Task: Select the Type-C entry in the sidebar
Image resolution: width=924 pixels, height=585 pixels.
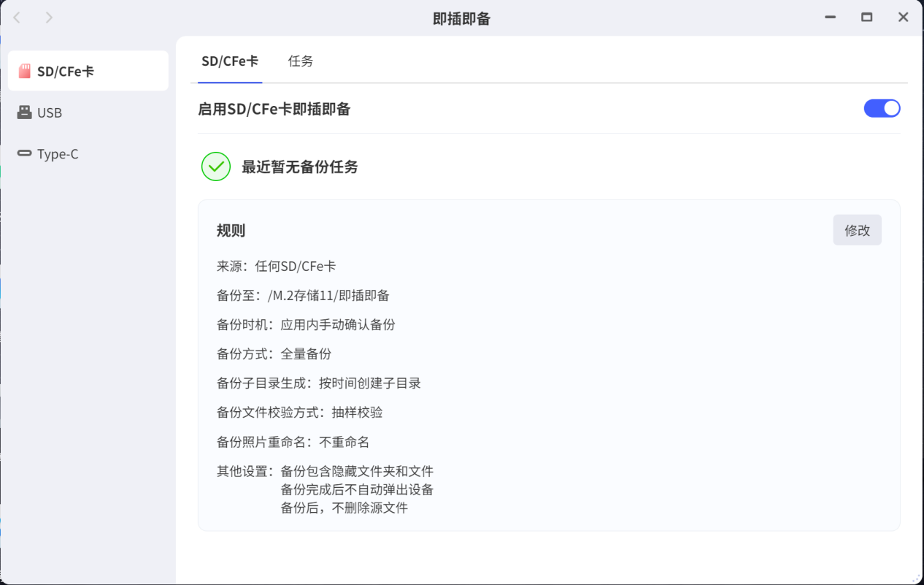Action: (x=88, y=154)
